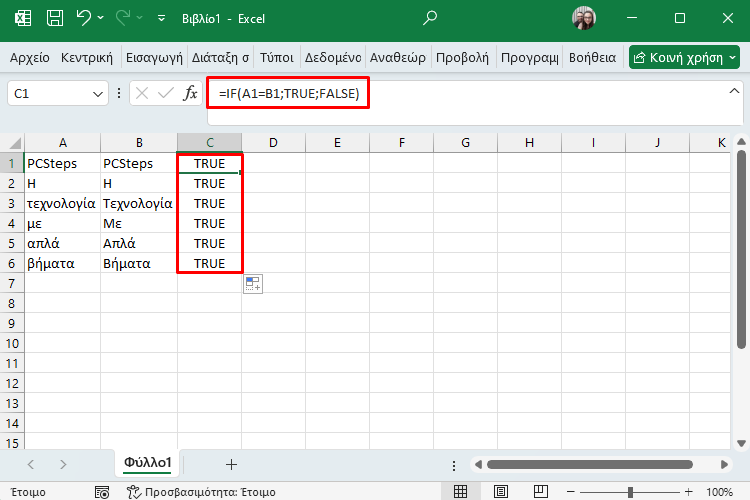The width and height of the screenshot is (750, 500).
Task: Click the Select All corner triangle
Action: [13, 143]
